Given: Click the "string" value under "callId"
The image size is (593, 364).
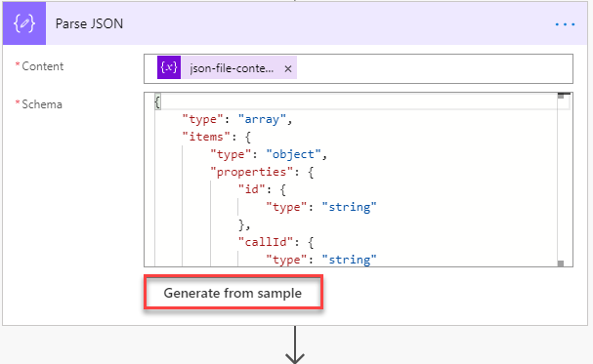Looking at the screenshot, I should click(350, 260).
